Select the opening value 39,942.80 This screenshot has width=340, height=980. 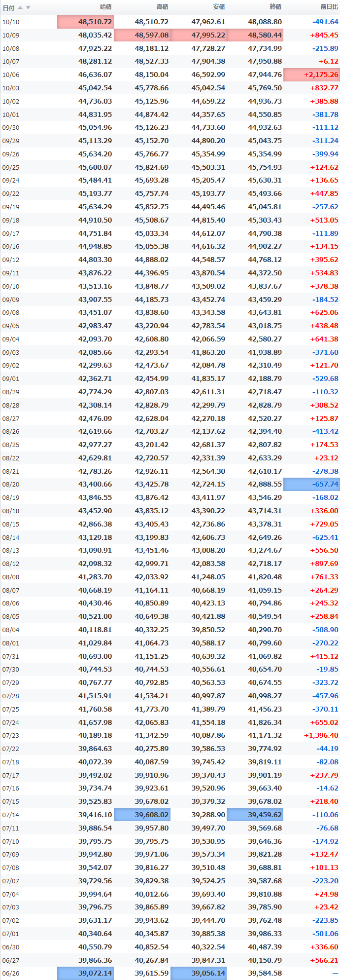pos(95,854)
